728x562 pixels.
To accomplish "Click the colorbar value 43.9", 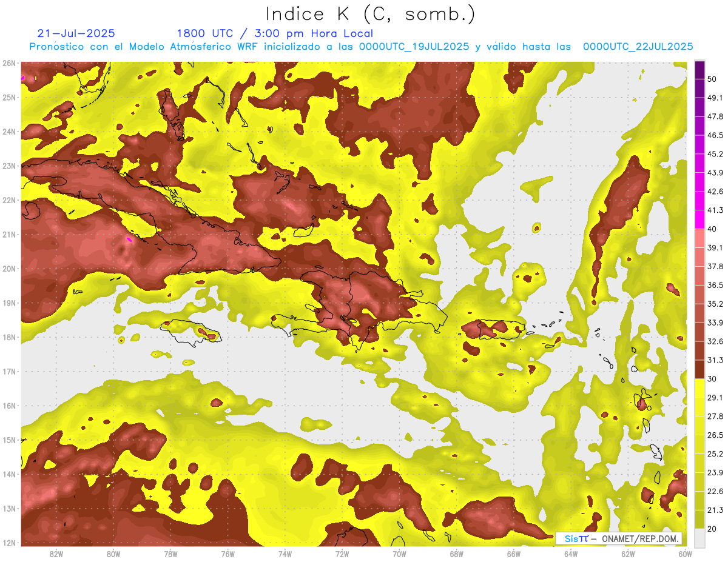I will pos(716,173).
